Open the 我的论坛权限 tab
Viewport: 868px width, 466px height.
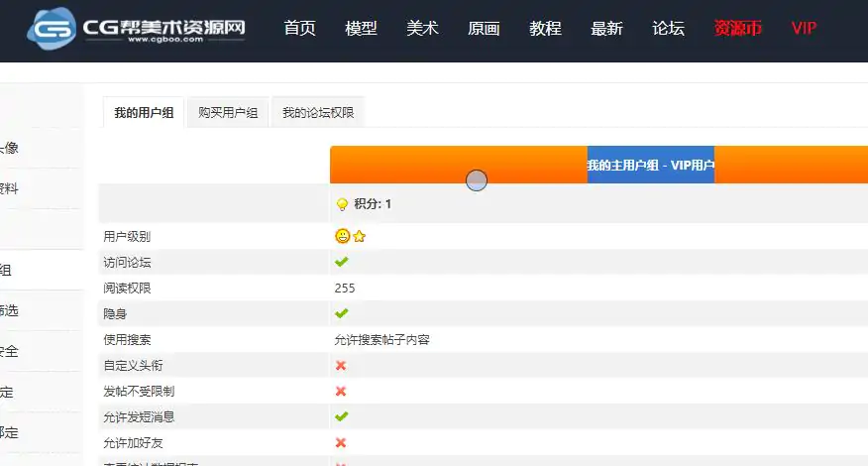pos(318,112)
